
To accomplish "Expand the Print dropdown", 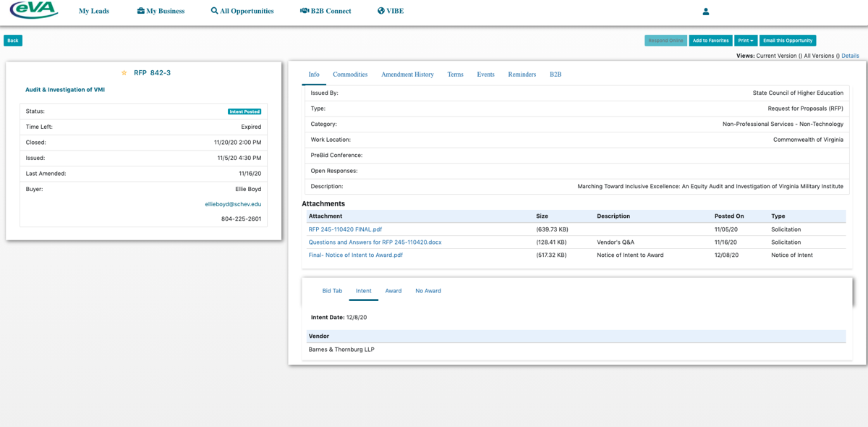I will 746,41.
